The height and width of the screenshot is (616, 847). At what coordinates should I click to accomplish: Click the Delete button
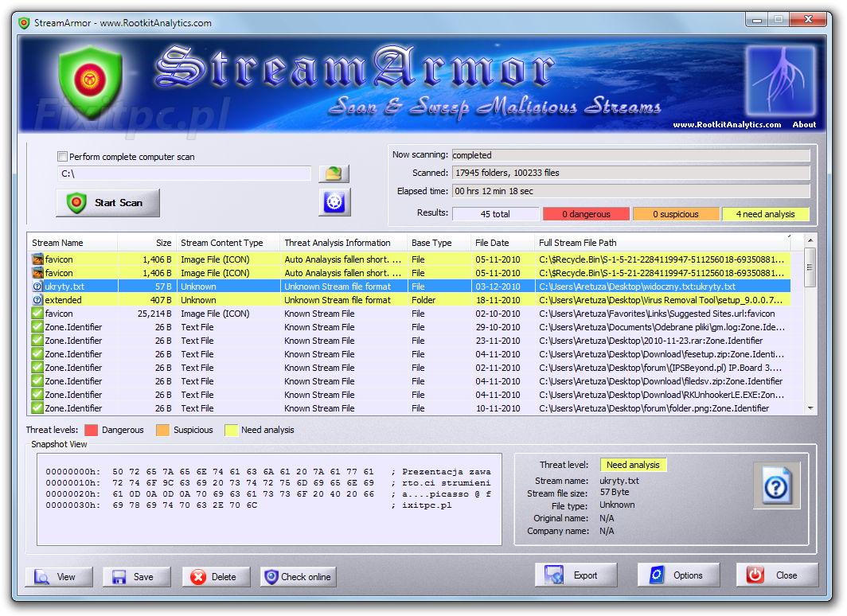coord(216,576)
